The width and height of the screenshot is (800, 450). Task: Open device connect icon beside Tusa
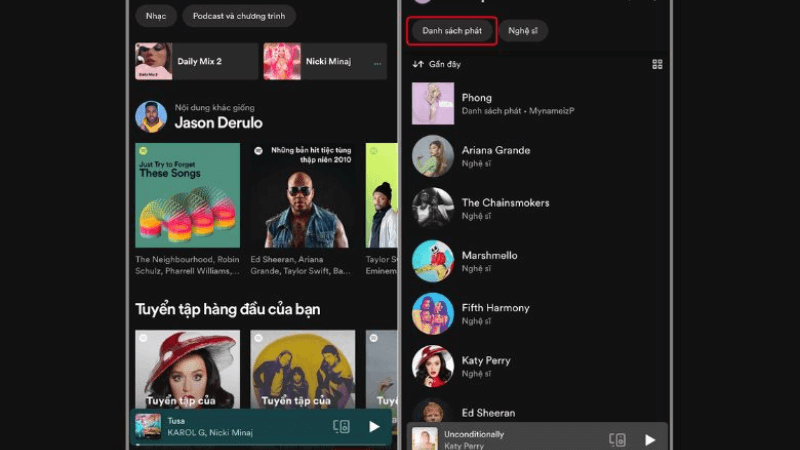point(341,426)
